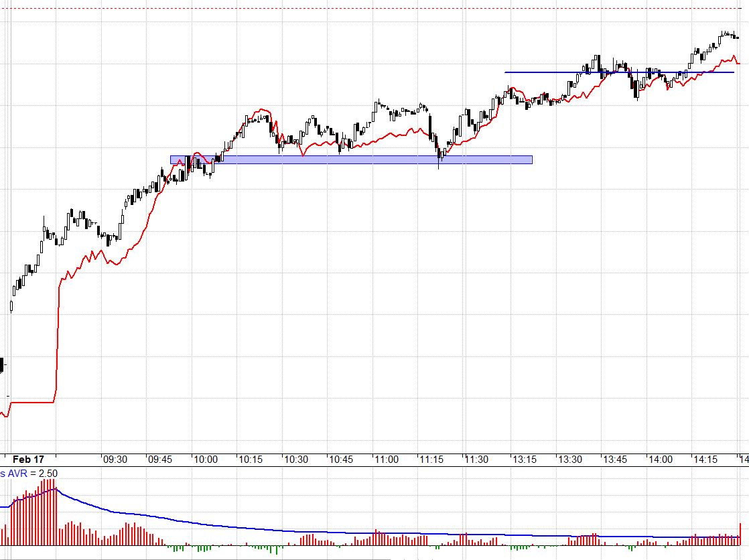
Task: Select the 11:15 time axis label
Action: 431,460
